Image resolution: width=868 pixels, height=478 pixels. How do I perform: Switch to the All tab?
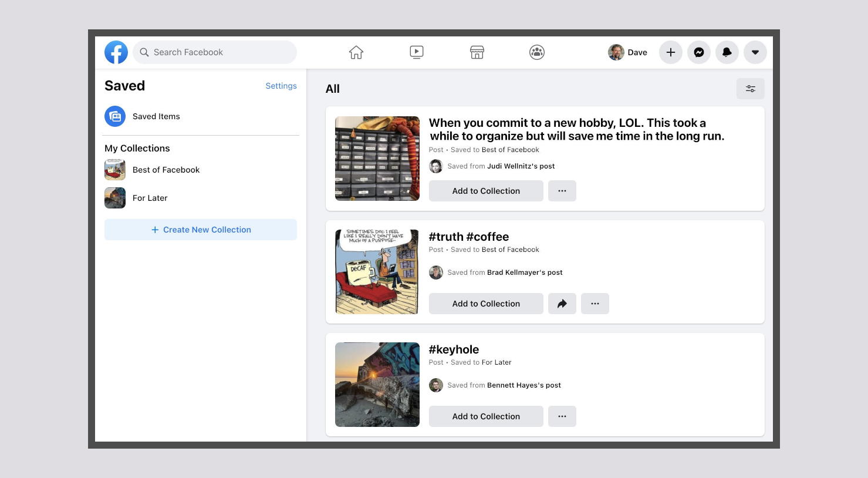(333, 89)
